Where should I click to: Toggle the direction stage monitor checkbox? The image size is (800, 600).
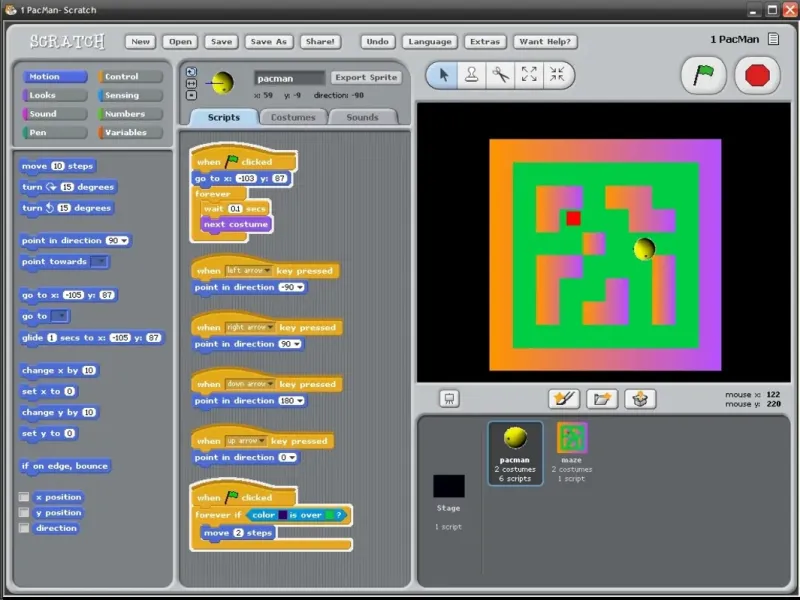[x=24, y=528]
